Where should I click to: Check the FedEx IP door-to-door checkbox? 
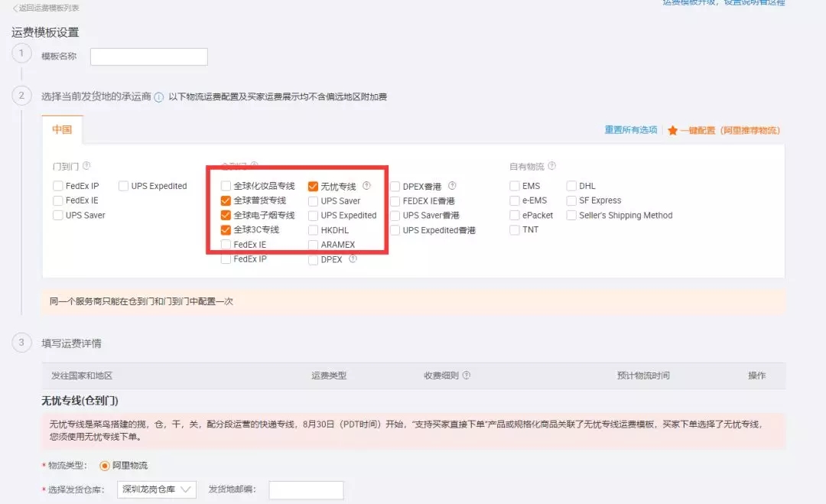click(58, 186)
